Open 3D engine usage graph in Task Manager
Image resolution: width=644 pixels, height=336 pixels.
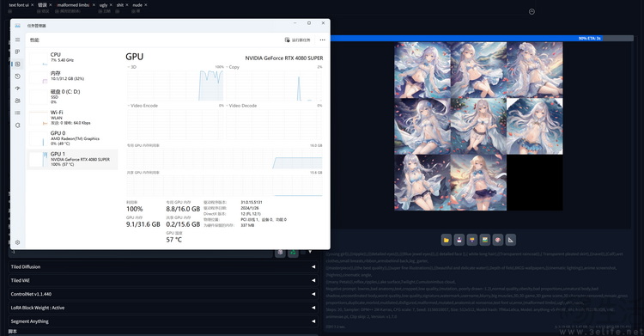coord(175,86)
